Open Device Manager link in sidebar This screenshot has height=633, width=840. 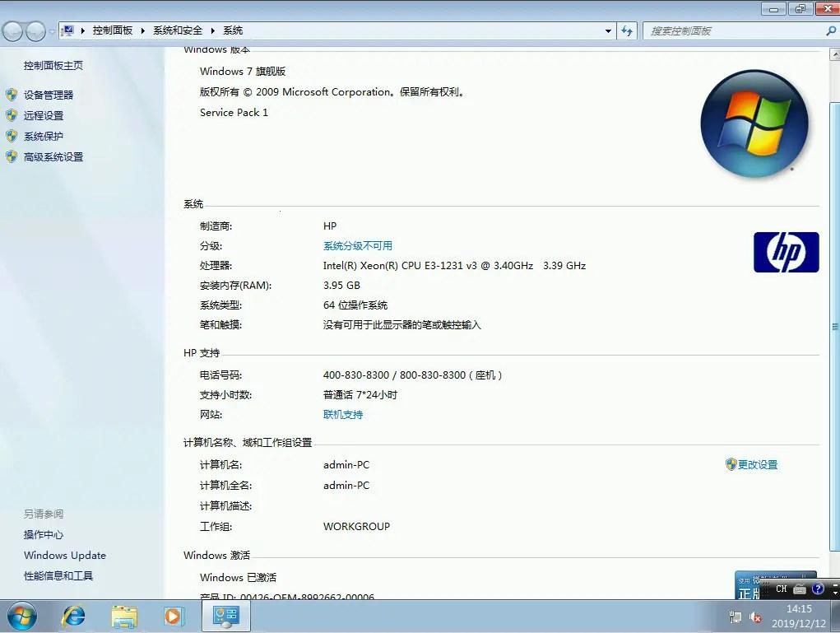click(49, 95)
